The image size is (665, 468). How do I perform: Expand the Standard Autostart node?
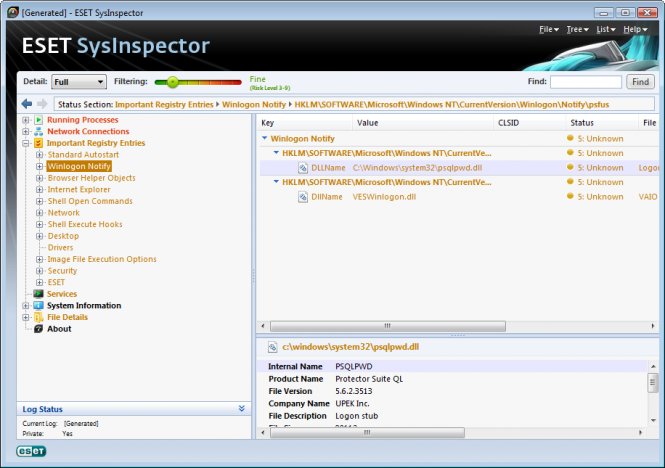(x=39, y=155)
